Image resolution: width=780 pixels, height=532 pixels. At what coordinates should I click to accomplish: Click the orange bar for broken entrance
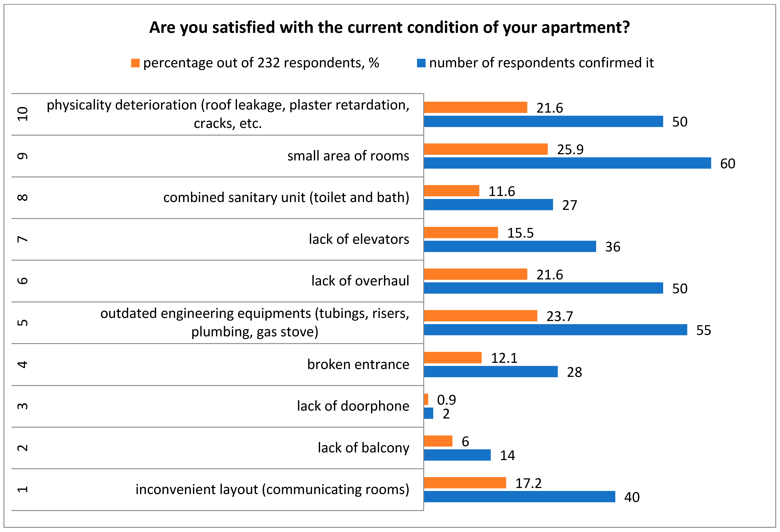point(452,358)
